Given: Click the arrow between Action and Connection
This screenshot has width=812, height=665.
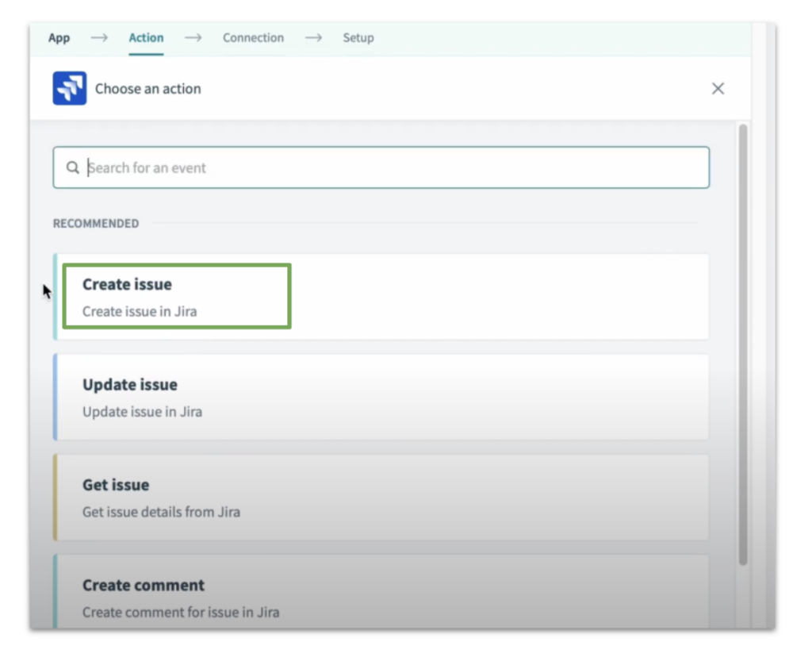Looking at the screenshot, I should click(193, 37).
